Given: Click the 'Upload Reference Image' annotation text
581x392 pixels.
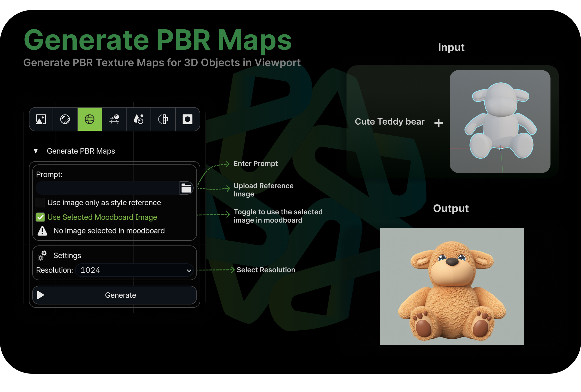Looking at the screenshot, I should pos(263,190).
